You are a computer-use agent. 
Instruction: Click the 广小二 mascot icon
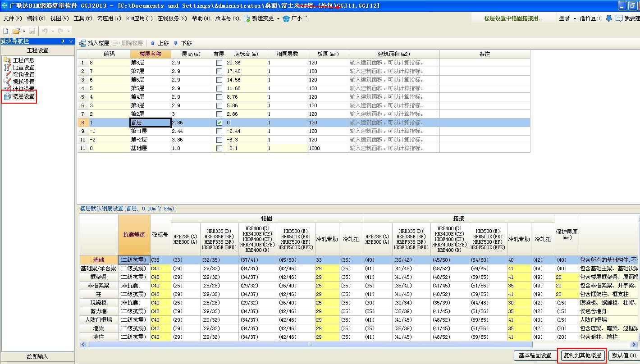tap(286, 18)
